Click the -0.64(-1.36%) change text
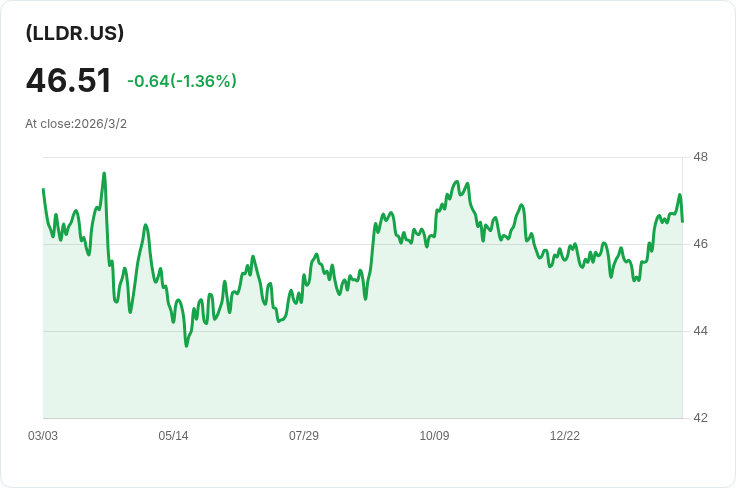 182,81
